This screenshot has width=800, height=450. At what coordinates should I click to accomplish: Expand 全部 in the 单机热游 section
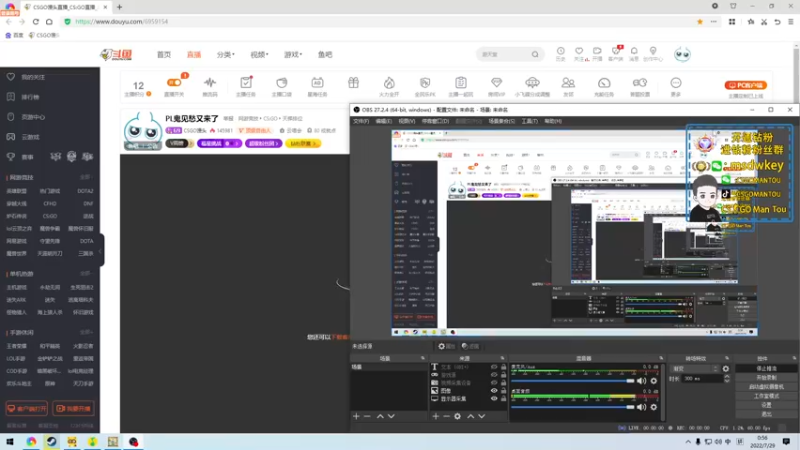(86, 273)
